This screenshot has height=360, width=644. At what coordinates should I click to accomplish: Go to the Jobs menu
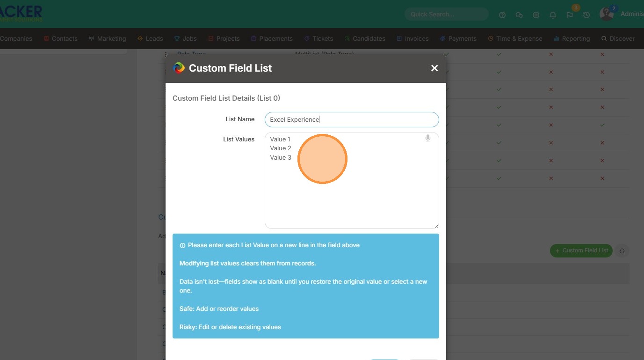pyautogui.click(x=185, y=38)
